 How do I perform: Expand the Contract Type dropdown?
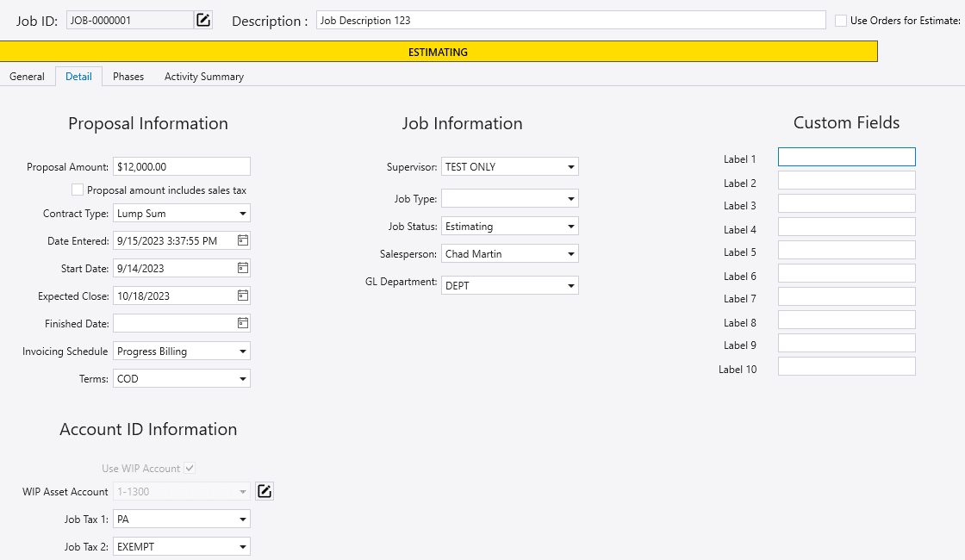point(242,213)
